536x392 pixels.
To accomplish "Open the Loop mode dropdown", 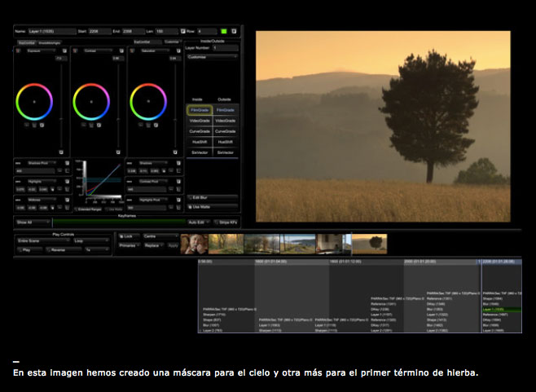I will (x=89, y=242).
